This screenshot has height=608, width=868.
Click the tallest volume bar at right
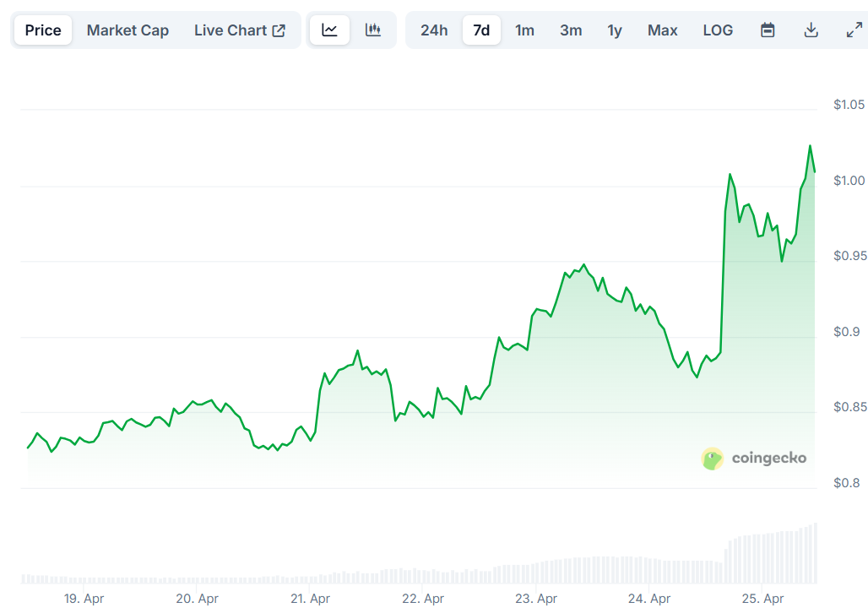815,553
